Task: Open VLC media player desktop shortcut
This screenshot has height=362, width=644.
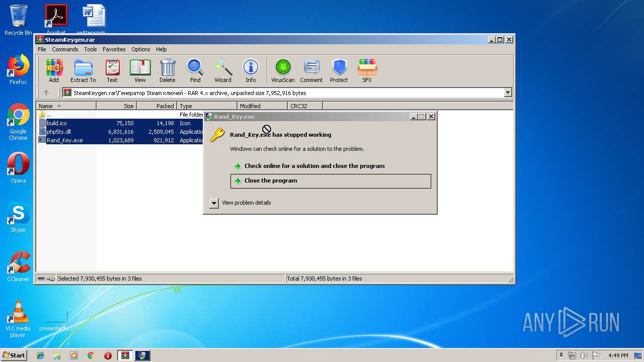Action: tap(18, 319)
